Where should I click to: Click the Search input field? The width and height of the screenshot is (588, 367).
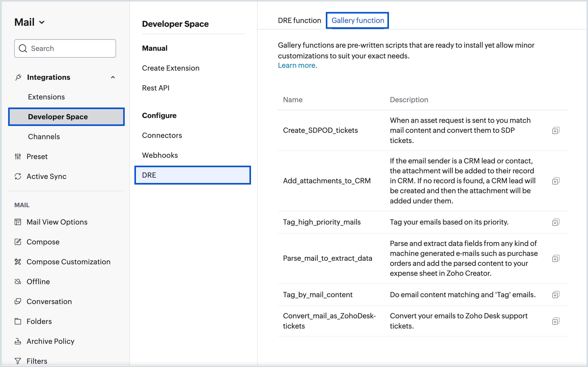pyautogui.click(x=65, y=48)
